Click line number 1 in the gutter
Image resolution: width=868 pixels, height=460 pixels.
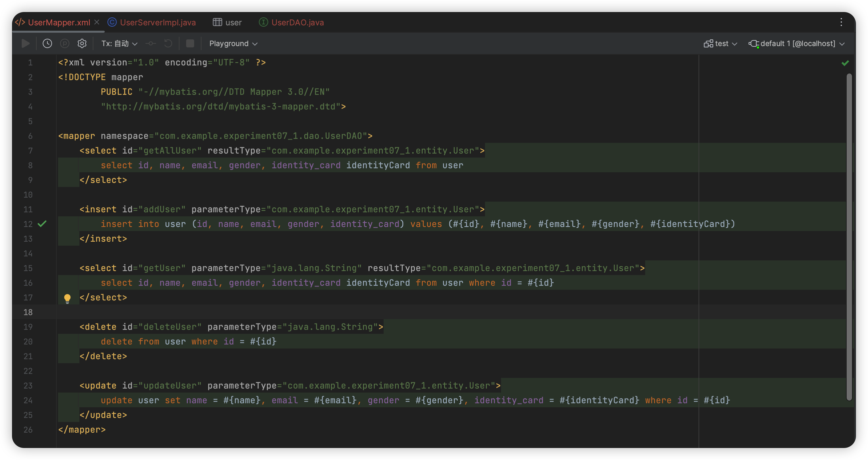pos(30,62)
